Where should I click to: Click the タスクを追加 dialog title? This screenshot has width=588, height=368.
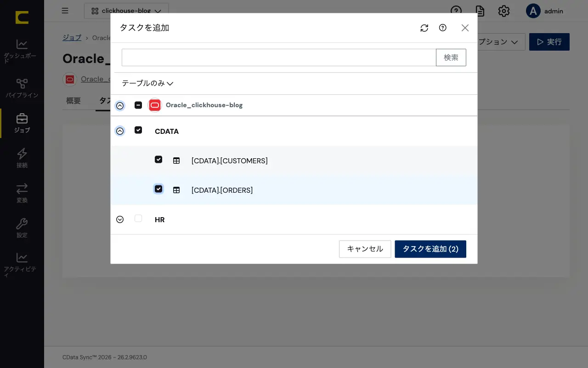click(144, 28)
